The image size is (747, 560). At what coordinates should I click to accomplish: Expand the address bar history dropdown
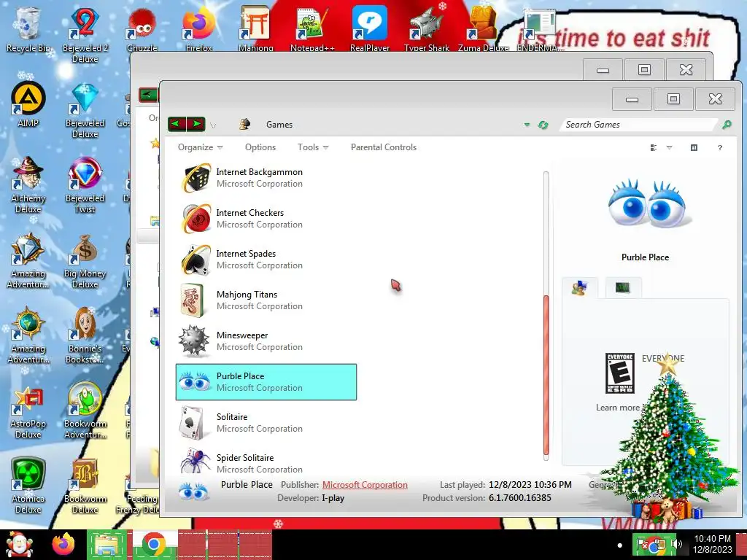[527, 125]
